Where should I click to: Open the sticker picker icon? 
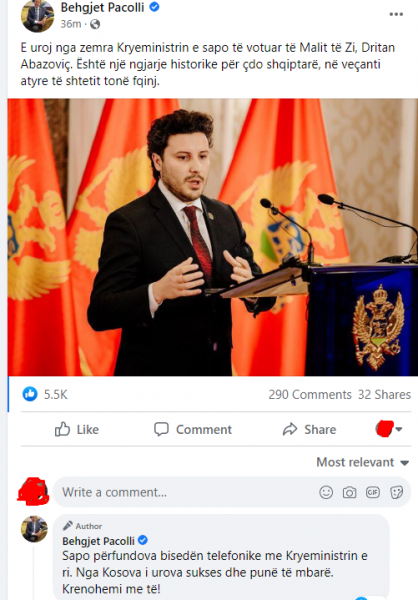(x=396, y=492)
